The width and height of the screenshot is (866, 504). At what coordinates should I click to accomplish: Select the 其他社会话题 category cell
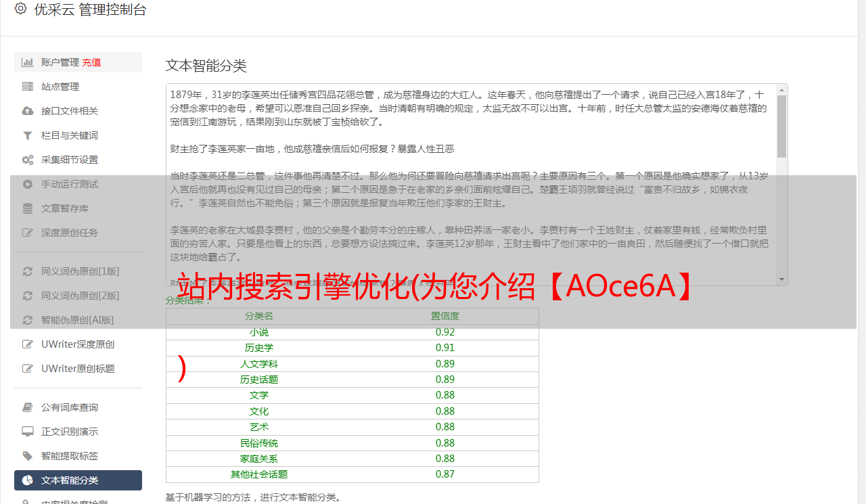(259, 474)
